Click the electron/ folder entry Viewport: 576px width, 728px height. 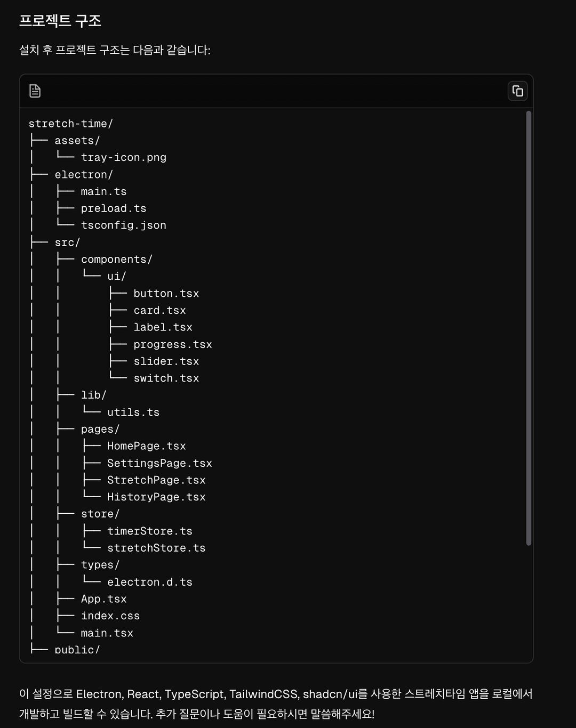[84, 175]
